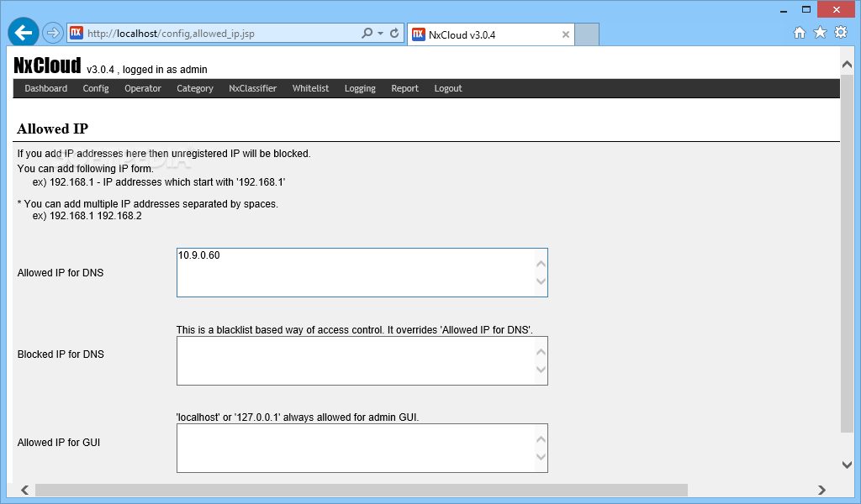Open the Whitelist menu
This screenshot has height=504, width=861.
(311, 88)
